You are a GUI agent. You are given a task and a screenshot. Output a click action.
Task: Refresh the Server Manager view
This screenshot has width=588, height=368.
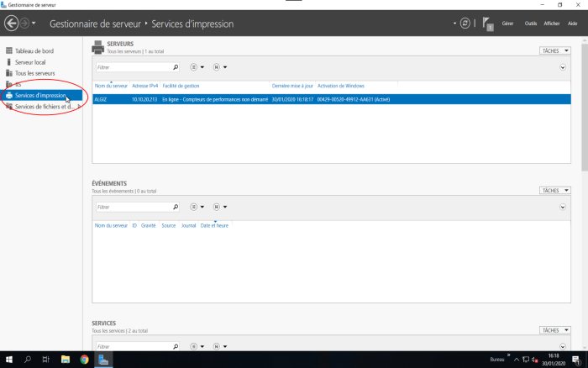click(x=465, y=24)
